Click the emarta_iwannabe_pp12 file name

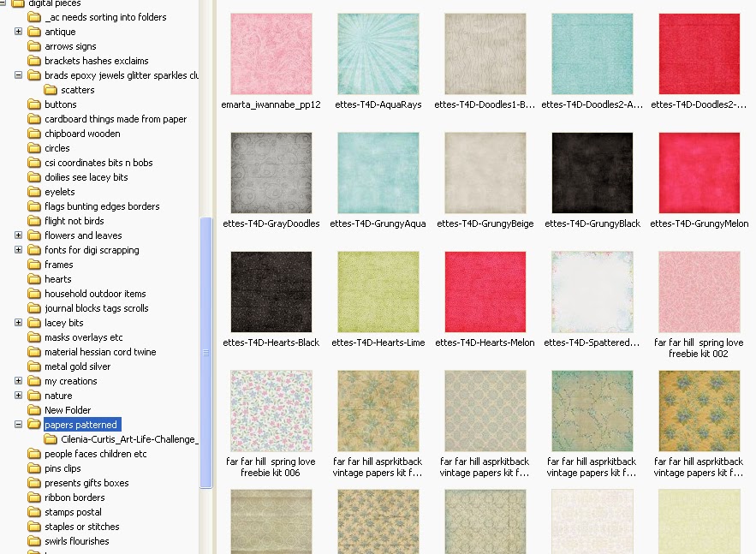coord(271,104)
